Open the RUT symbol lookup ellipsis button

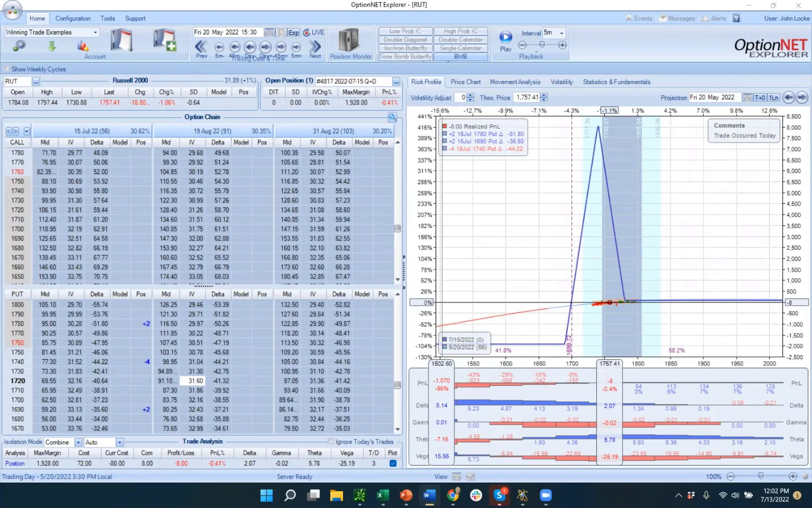(x=36, y=81)
